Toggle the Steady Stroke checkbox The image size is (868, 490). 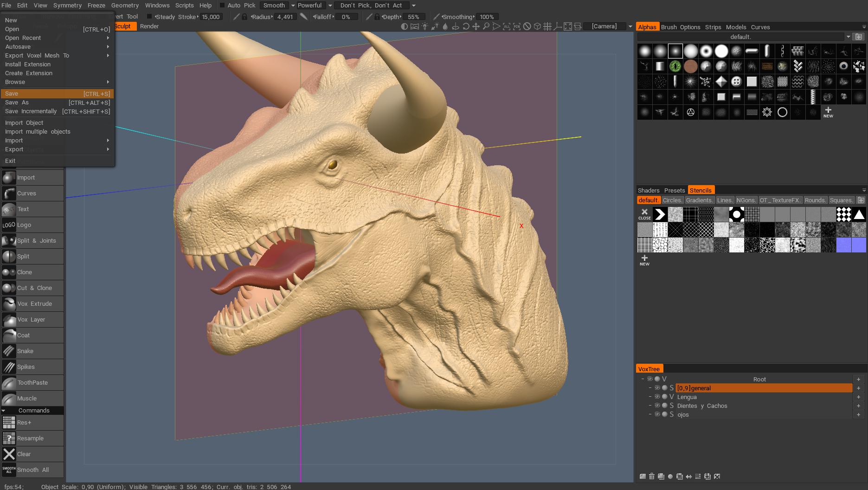[x=149, y=17]
